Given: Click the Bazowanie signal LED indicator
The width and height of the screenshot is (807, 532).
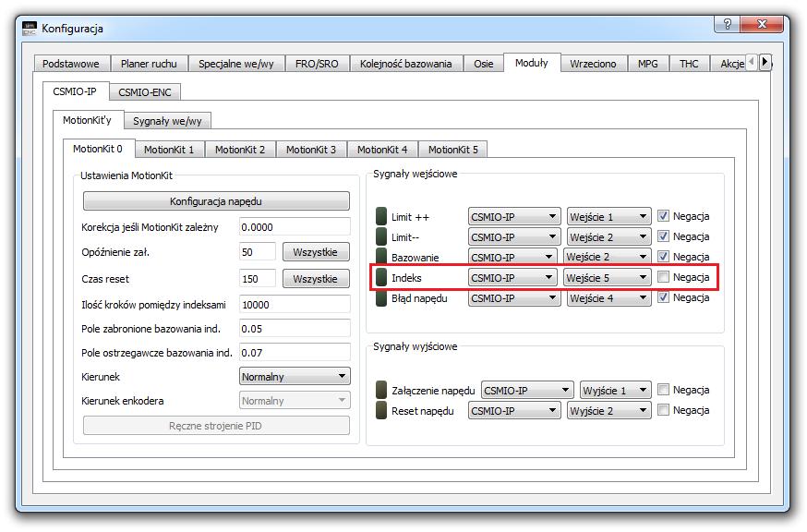Looking at the screenshot, I should [x=380, y=256].
